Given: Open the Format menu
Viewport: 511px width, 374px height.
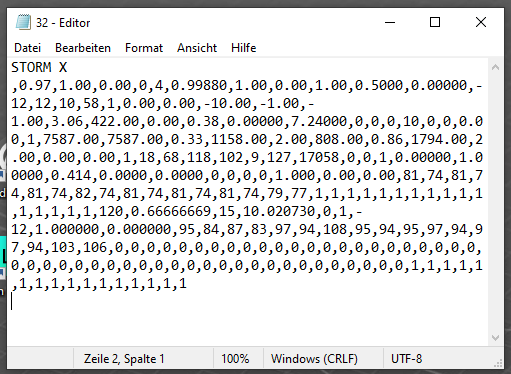Looking at the screenshot, I should 144,48.
